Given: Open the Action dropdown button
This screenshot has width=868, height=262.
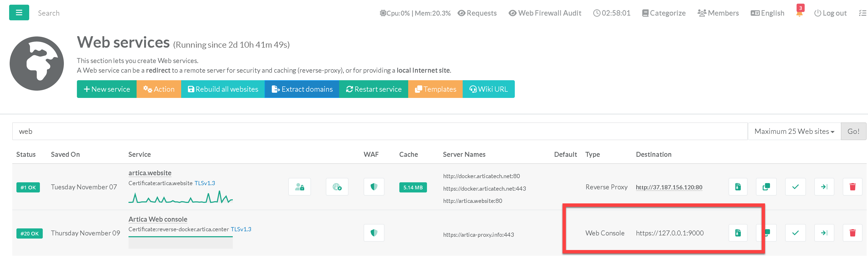Looking at the screenshot, I should coord(159,89).
